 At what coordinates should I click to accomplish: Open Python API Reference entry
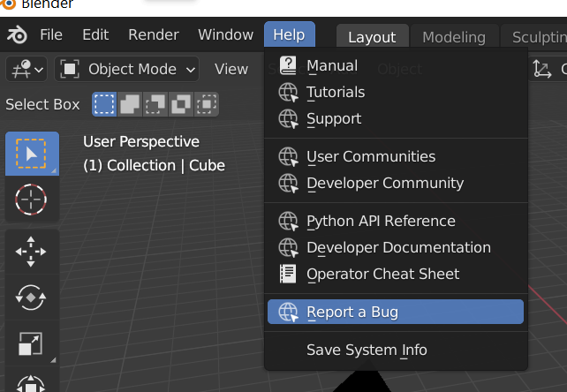(x=396, y=221)
